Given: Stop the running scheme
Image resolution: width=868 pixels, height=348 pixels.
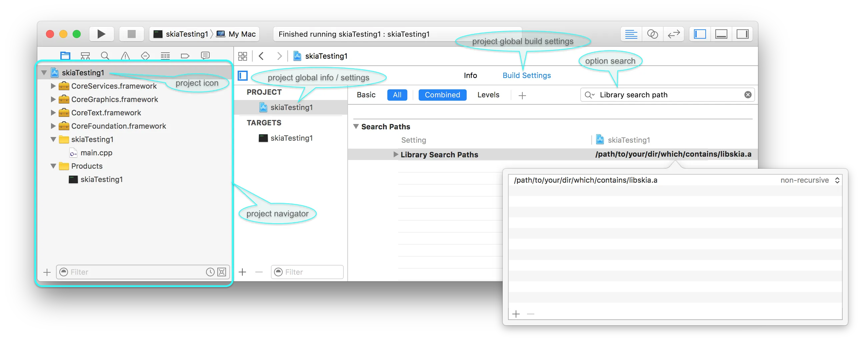Looking at the screenshot, I should (x=131, y=34).
